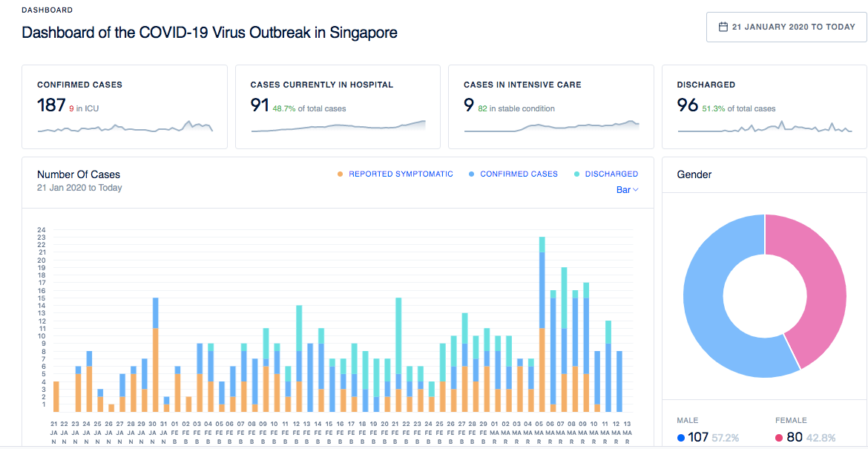Toggle the Discharged legend series
The image size is (868, 449).
click(x=611, y=174)
